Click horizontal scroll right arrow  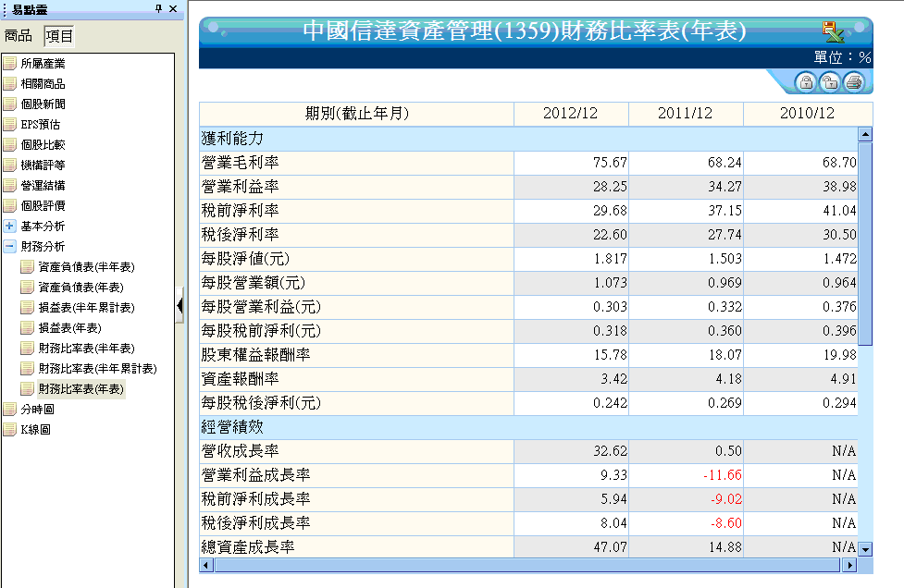click(849, 565)
